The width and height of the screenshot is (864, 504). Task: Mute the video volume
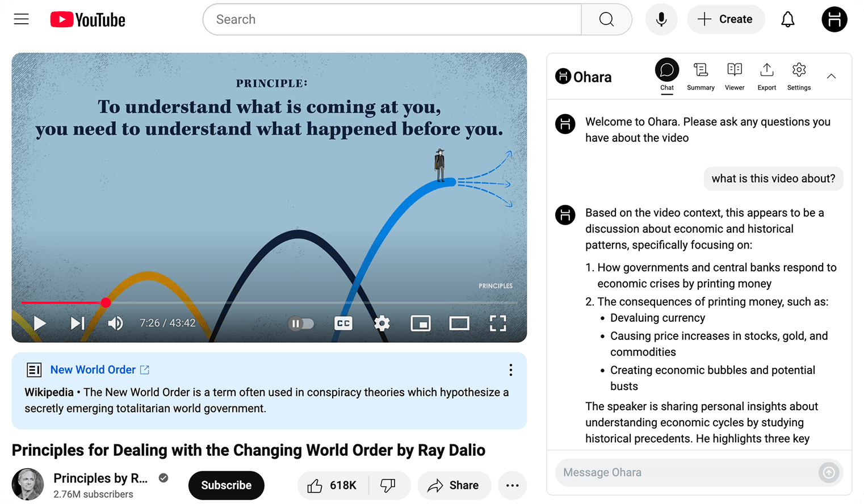pyautogui.click(x=115, y=323)
